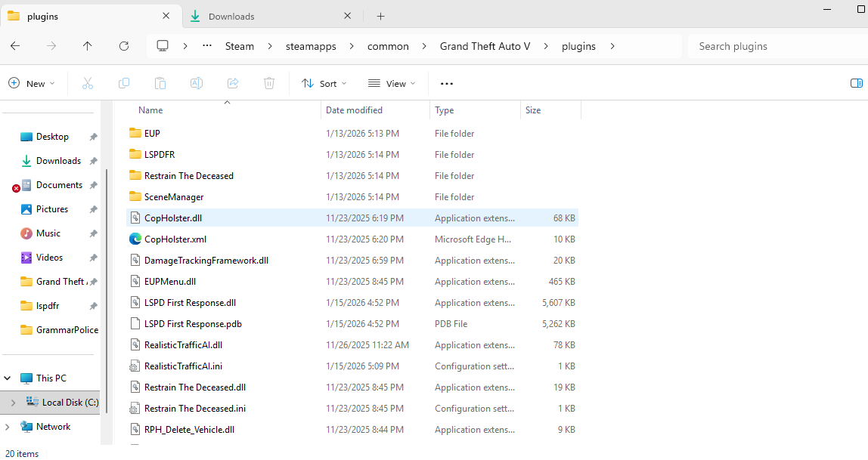868x460 pixels.
Task: Refresh the current folder view
Action: (124, 46)
